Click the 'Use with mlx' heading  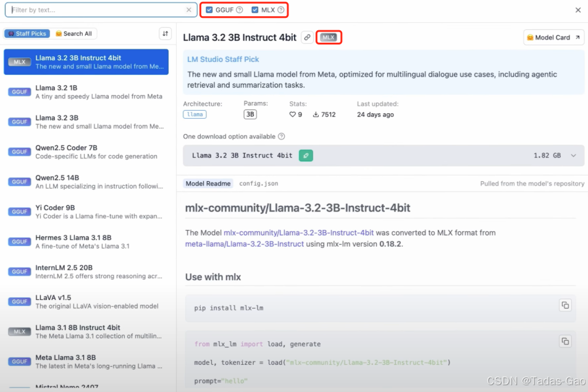tap(213, 277)
